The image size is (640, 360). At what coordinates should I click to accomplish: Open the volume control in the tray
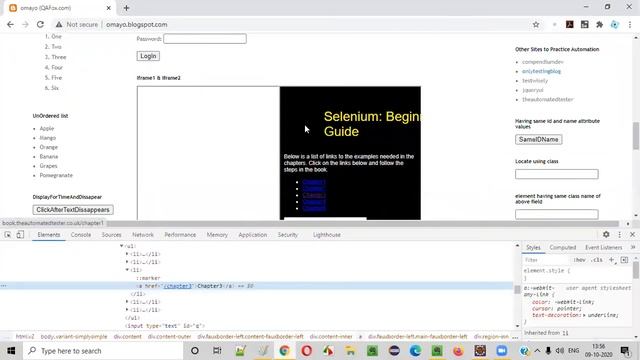(x=560, y=351)
